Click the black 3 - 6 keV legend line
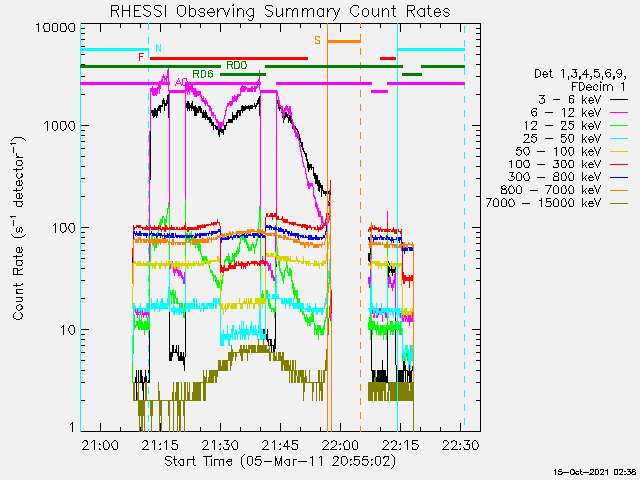The height and width of the screenshot is (480, 640). (618, 100)
